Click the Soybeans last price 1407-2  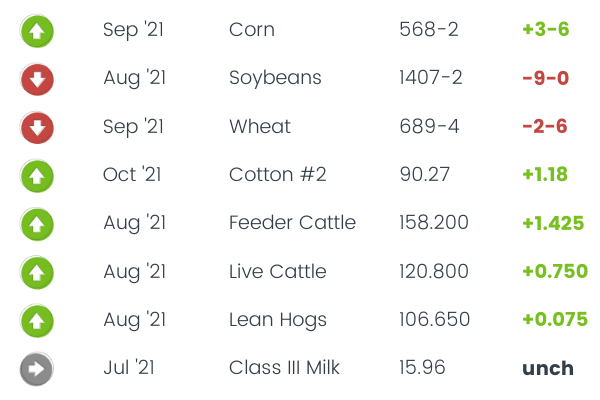(x=428, y=78)
